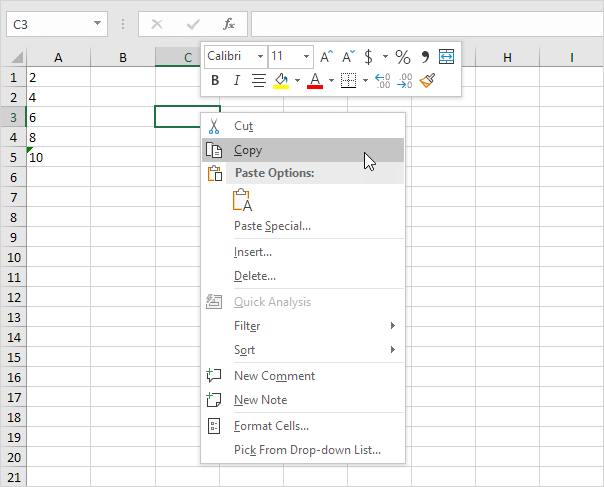Choose Format Cells... in the context menu
The image size is (604, 487).
click(271, 426)
